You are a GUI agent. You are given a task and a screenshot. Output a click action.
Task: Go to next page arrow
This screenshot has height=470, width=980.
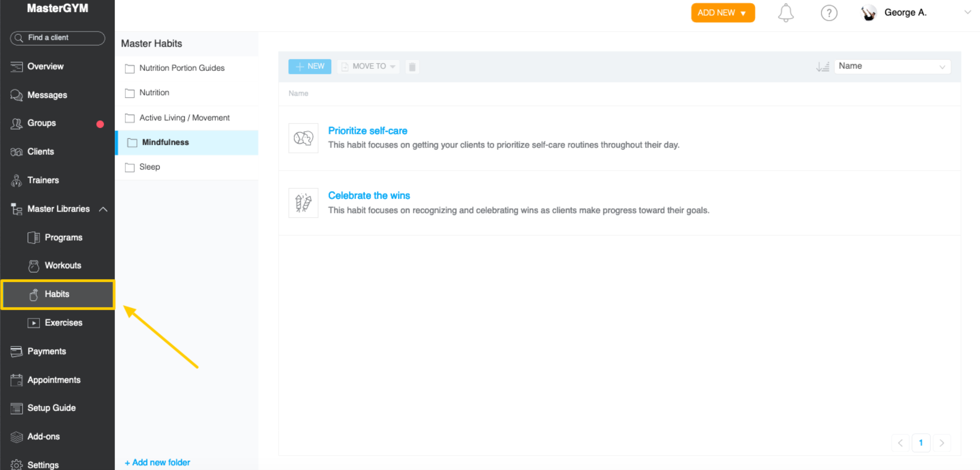[x=941, y=443]
